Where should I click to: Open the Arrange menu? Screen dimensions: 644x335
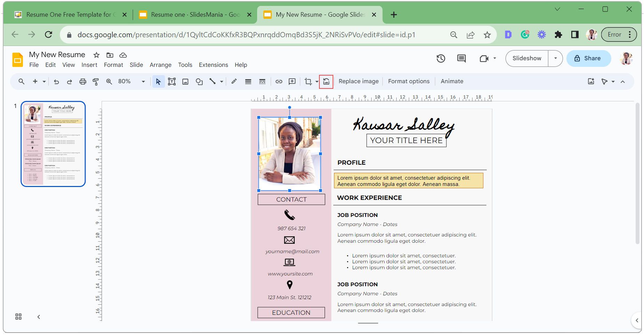tap(160, 65)
